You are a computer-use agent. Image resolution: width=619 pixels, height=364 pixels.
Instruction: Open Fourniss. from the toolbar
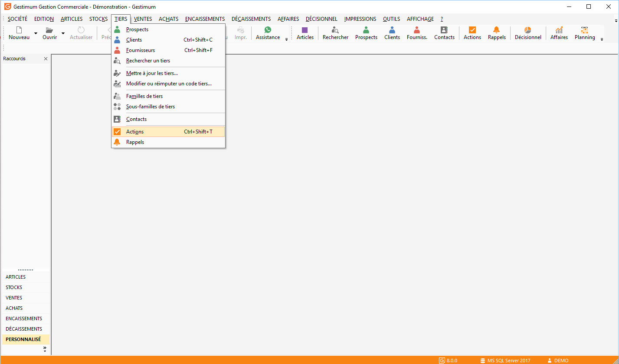tap(417, 33)
